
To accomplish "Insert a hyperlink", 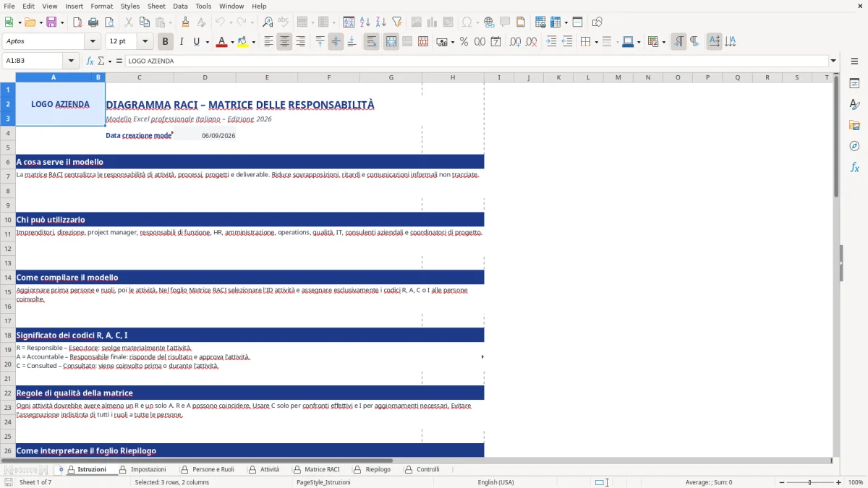I will (489, 22).
